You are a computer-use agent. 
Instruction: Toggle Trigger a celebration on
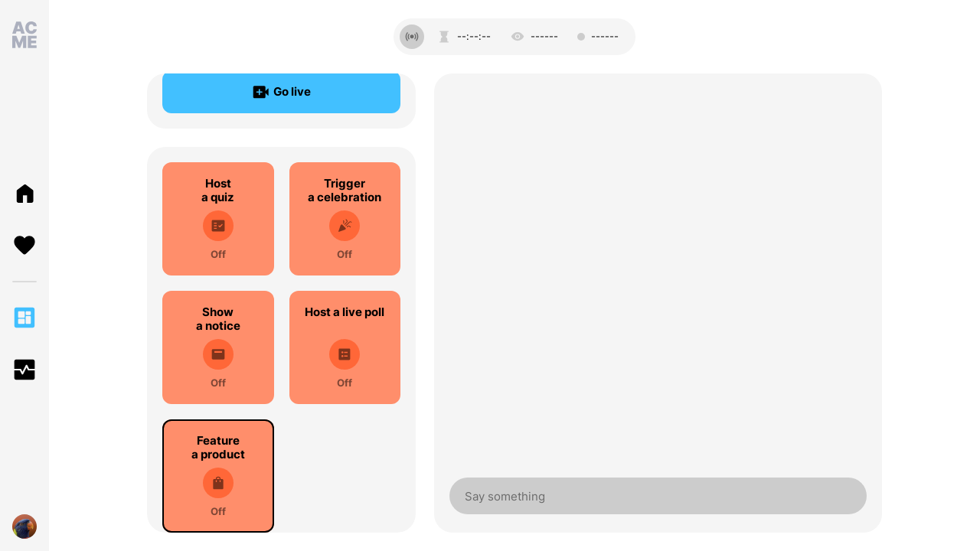(x=345, y=219)
